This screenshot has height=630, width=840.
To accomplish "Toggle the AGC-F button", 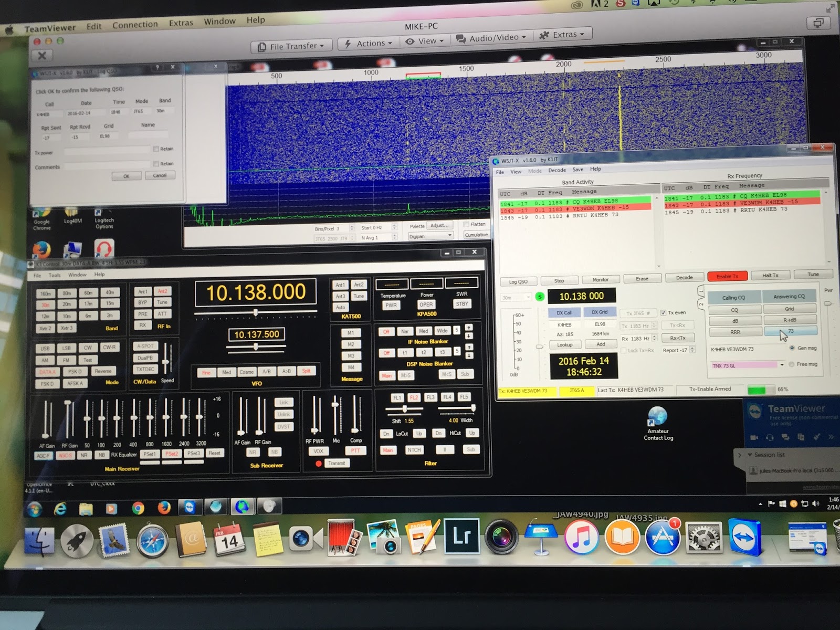I will 43,455.
